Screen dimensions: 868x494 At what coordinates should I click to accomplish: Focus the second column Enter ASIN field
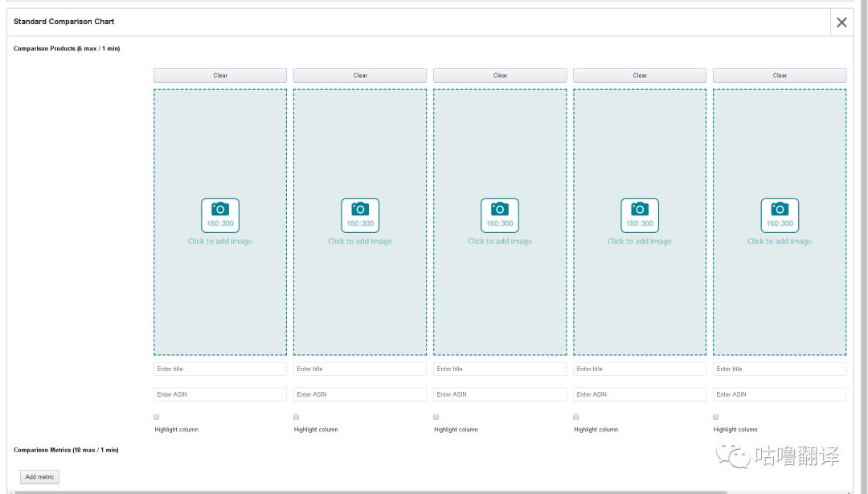[360, 394]
